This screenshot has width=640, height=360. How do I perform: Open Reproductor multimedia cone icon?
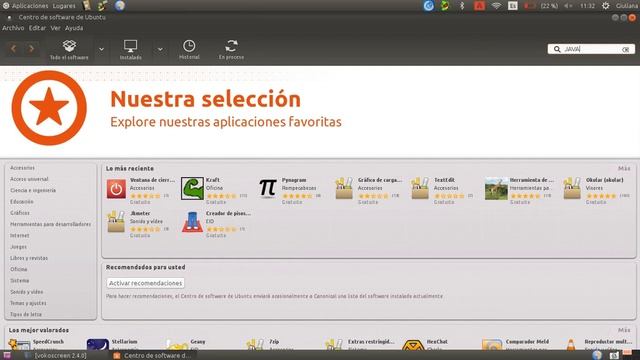[x=571, y=344]
